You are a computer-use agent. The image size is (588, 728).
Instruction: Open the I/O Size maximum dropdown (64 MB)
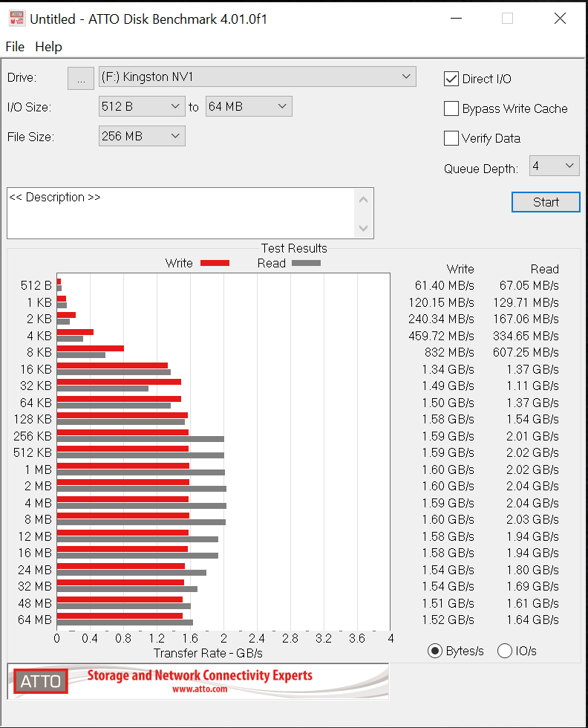tap(248, 106)
